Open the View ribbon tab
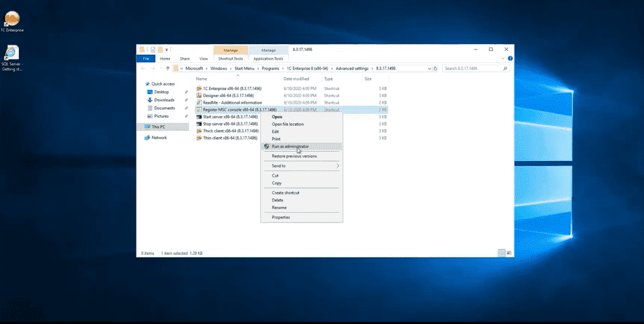Viewport: 644px width, 324px height. point(203,59)
